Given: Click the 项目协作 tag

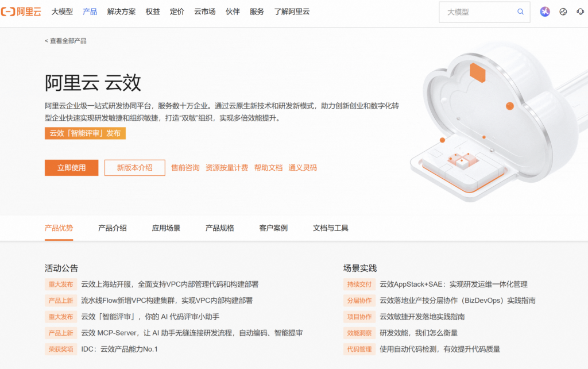Looking at the screenshot, I should point(359,317).
